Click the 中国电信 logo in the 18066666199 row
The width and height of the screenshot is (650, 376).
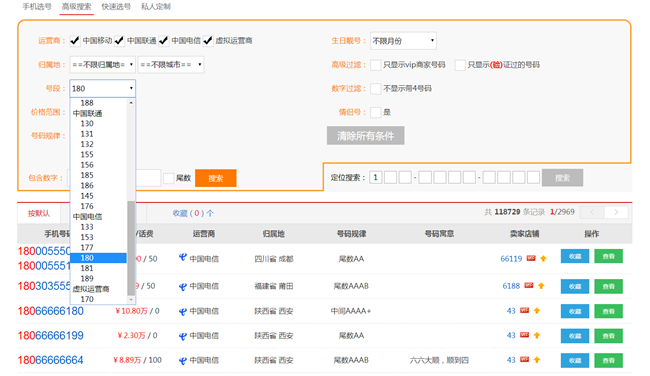click(x=183, y=336)
